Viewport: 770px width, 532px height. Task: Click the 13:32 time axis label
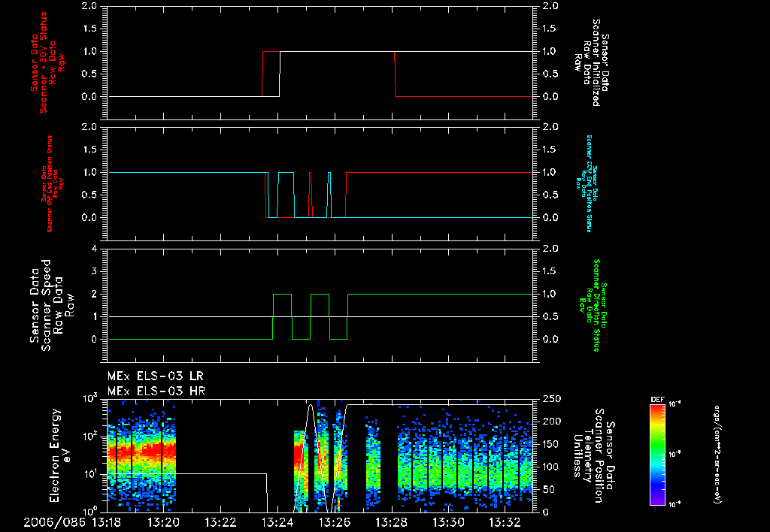[x=506, y=523]
